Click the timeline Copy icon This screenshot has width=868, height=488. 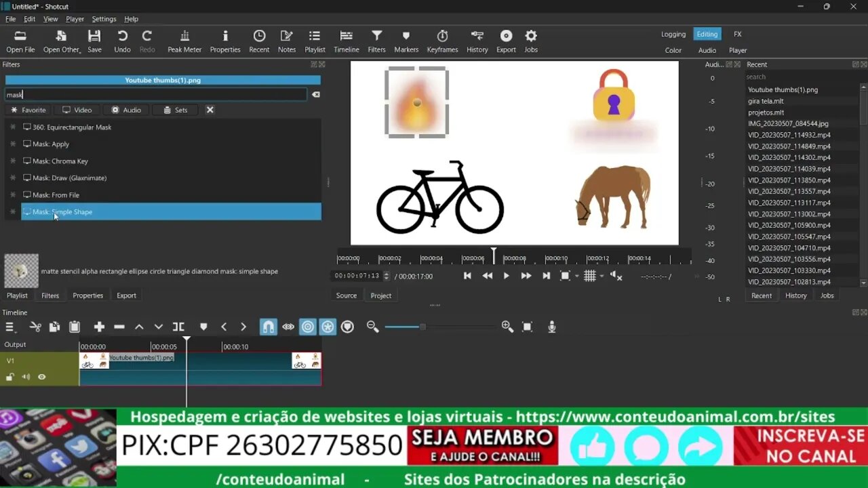54,327
